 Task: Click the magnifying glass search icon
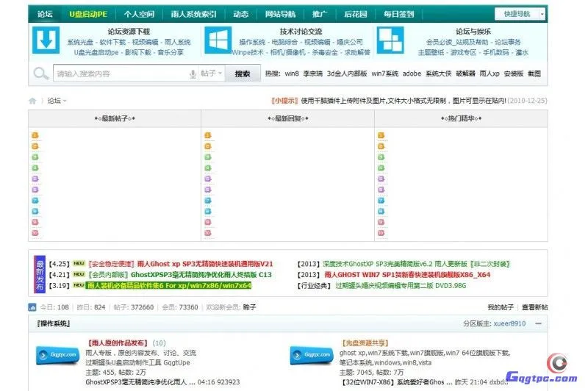point(41,73)
